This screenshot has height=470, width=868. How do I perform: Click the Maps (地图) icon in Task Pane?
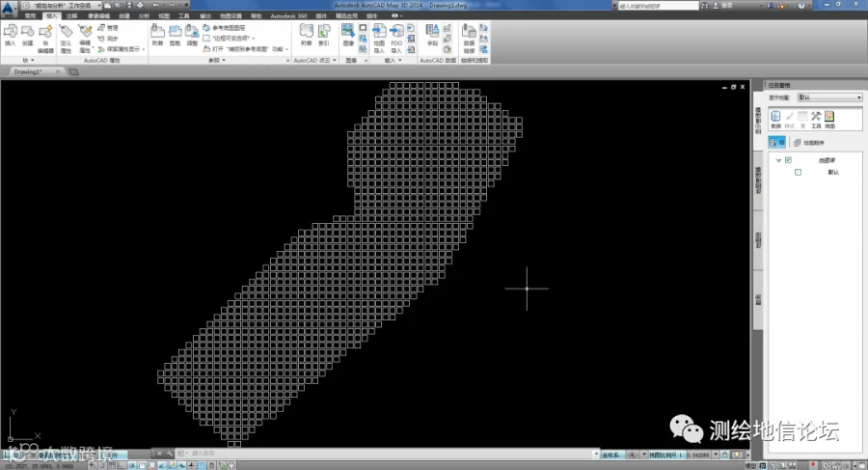[829, 119]
